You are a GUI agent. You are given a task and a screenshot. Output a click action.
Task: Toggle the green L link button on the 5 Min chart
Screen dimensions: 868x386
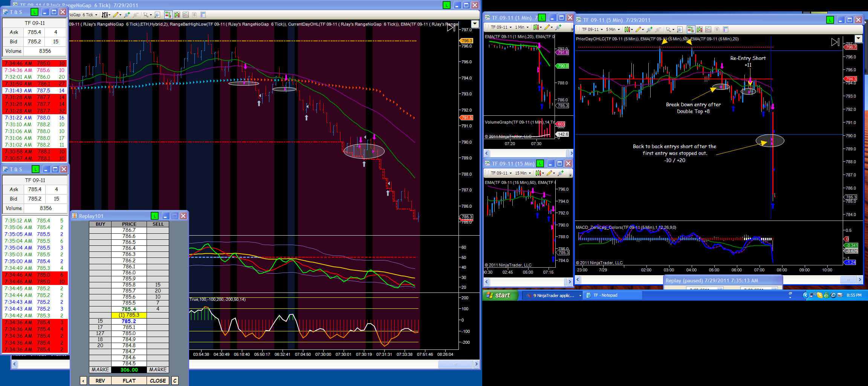pos(830,20)
